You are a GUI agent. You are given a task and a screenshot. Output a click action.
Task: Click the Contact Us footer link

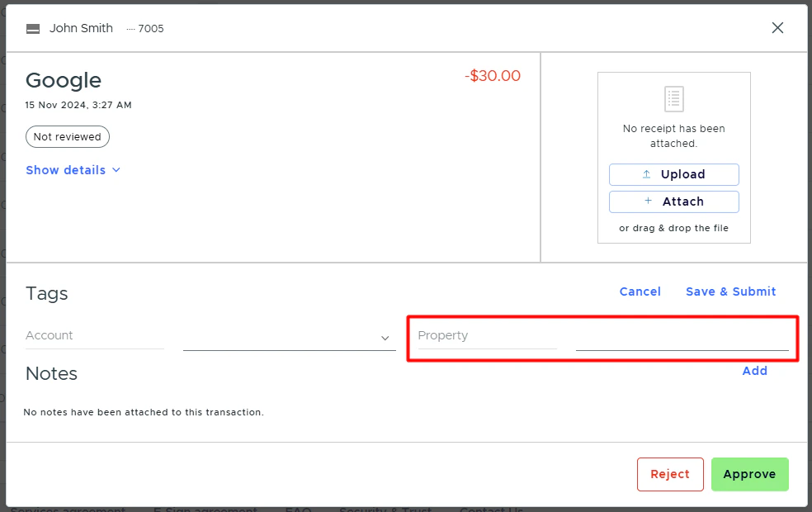tap(491, 510)
